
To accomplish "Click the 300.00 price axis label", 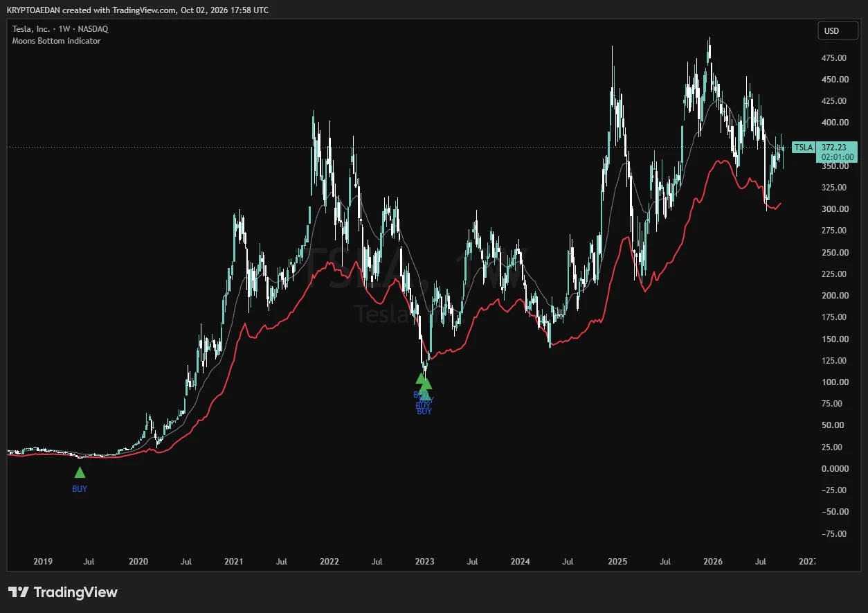I will pyautogui.click(x=835, y=209).
